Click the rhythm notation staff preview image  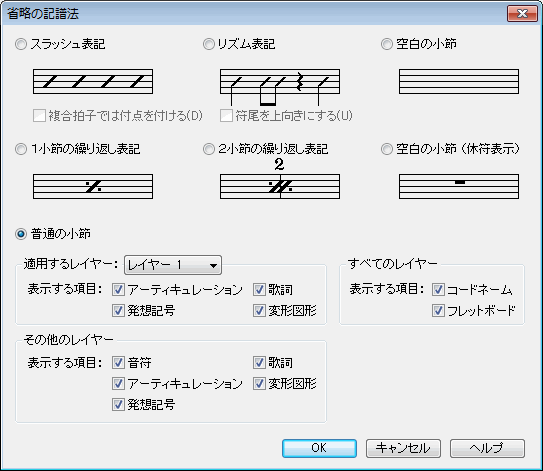click(x=280, y=87)
